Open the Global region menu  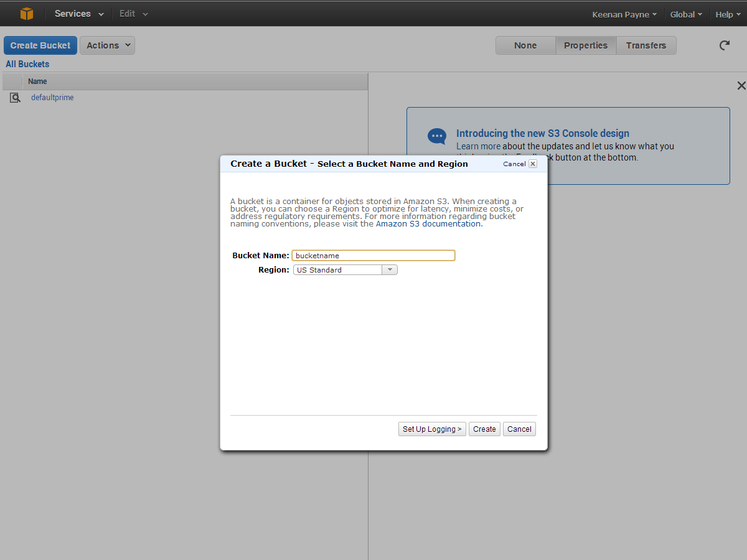tap(686, 14)
